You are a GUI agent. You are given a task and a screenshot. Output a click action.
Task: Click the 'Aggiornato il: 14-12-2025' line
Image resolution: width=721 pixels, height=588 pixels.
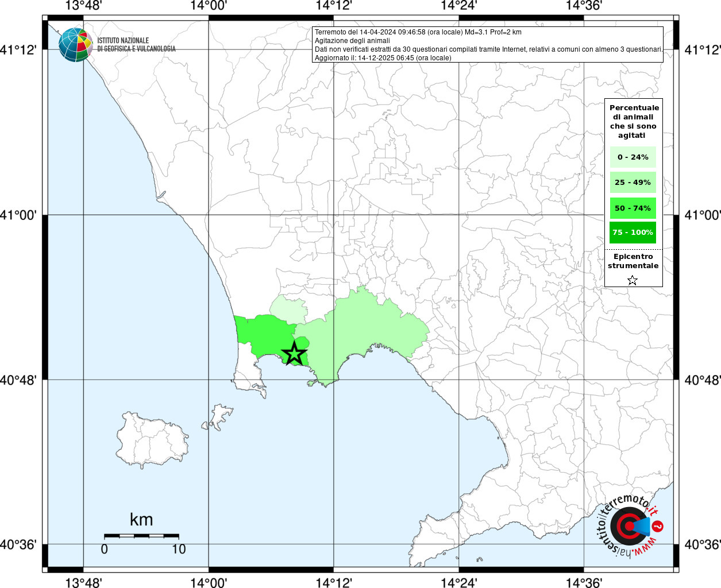[x=383, y=58]
